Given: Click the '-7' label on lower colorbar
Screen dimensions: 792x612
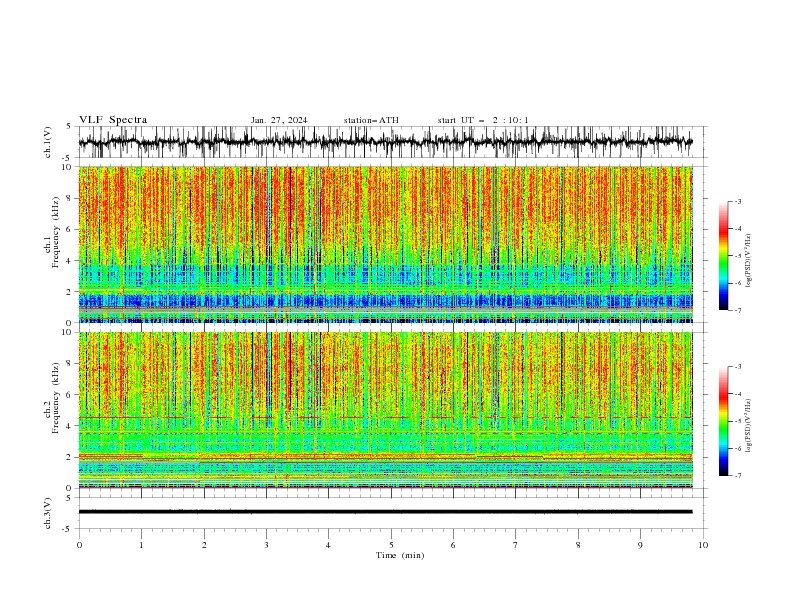Looking at the screenshot, I should click(x=737, y=476).
